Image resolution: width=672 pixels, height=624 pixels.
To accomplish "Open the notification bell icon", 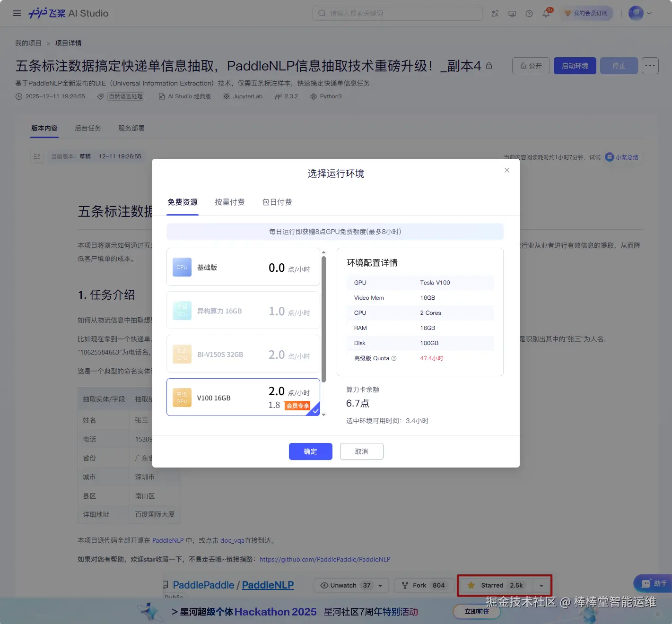I will pos(546,13).
